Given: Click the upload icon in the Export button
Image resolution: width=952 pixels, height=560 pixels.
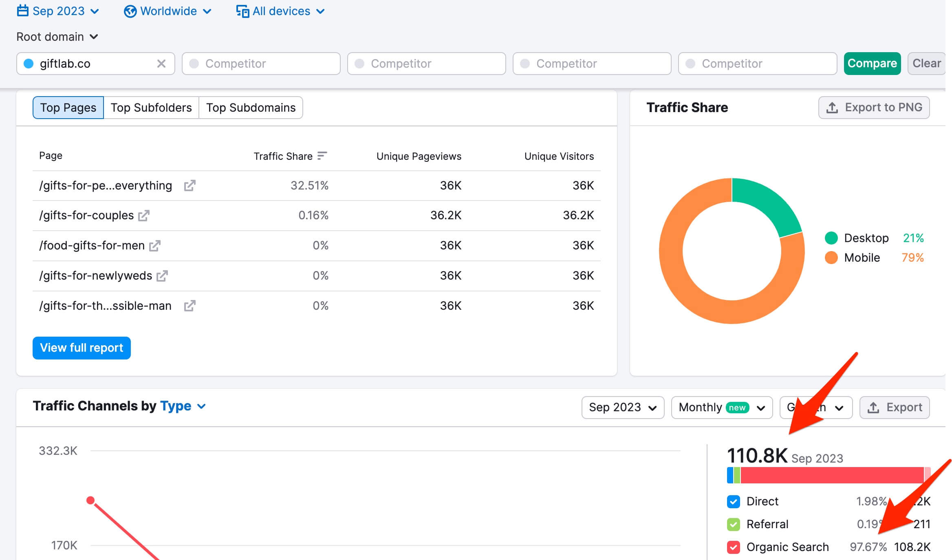Looking at the screenshot, I should (873, 407).
